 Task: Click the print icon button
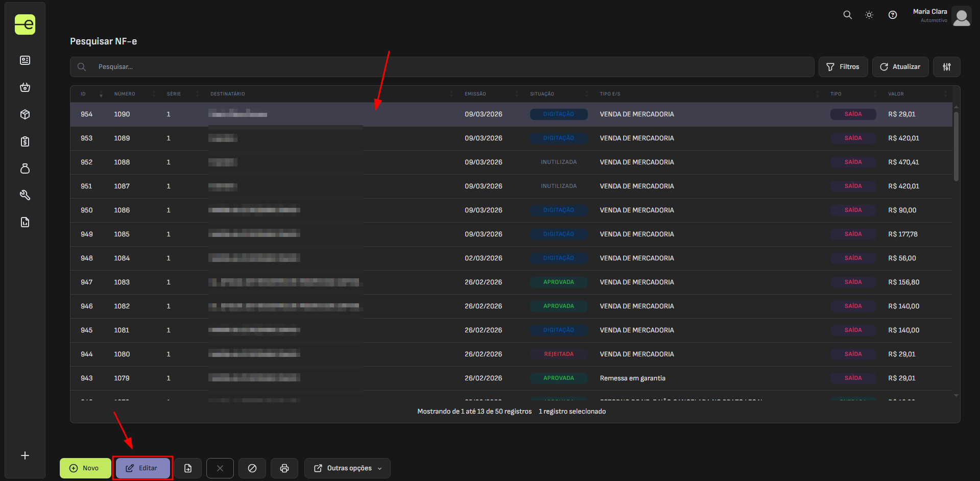284,468
